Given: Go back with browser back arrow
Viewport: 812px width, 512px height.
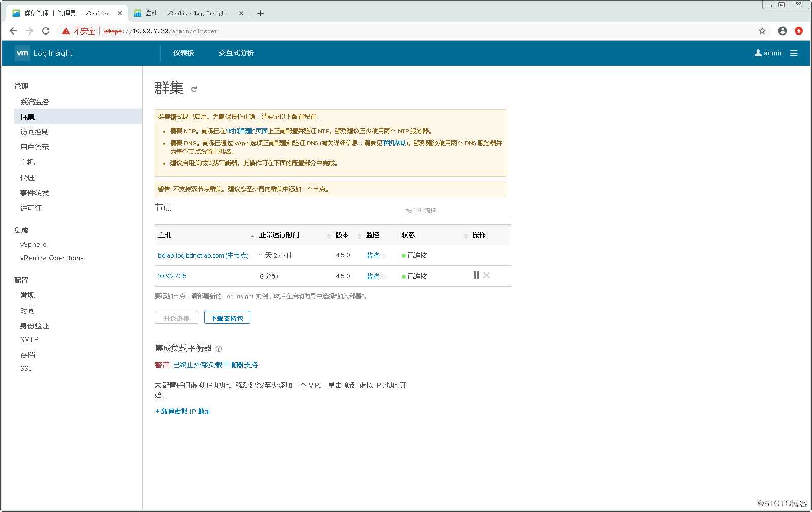Looking at the screenshot, I should (13, 31).
